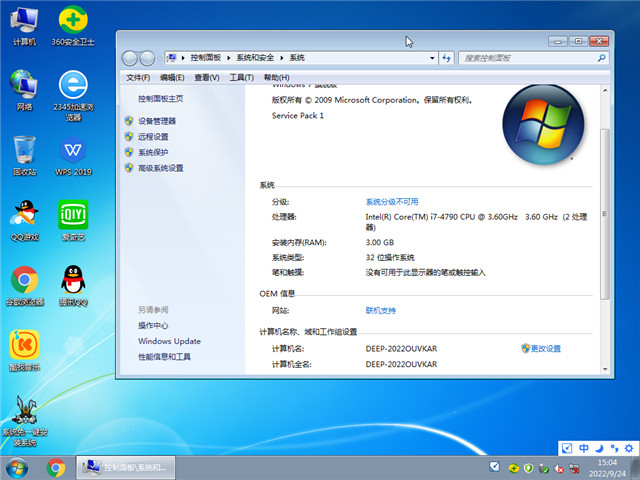Viewport: 640px width, 480px height.
Task: Click the 联机支持 website link
Action: click(x=380, y=311)
